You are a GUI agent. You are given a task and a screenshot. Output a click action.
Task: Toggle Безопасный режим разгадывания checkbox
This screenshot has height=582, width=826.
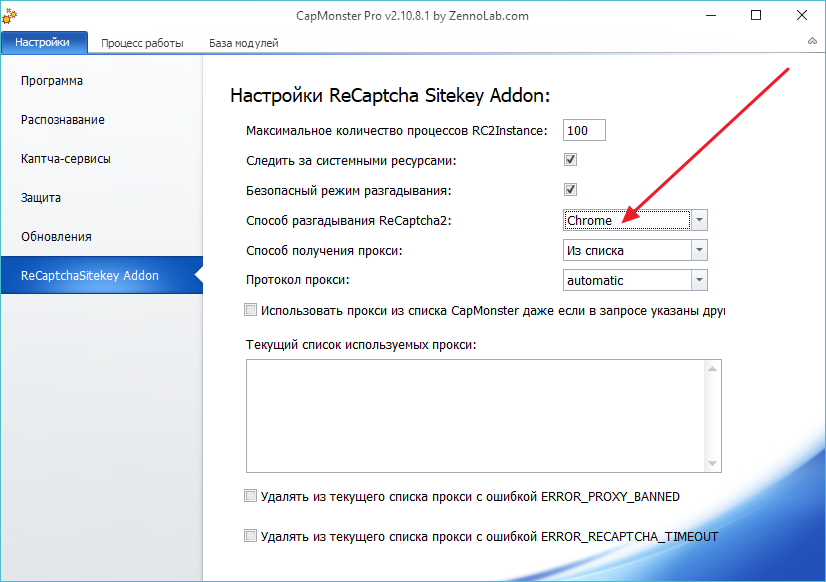click(x=570, y=190)
